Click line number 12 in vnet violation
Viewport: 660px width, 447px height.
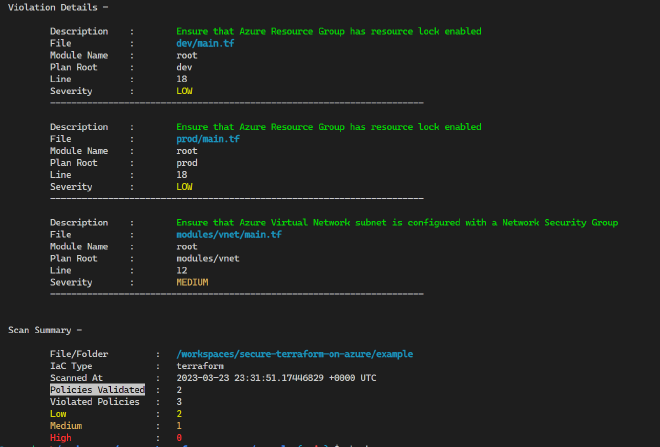click(181, 270)
